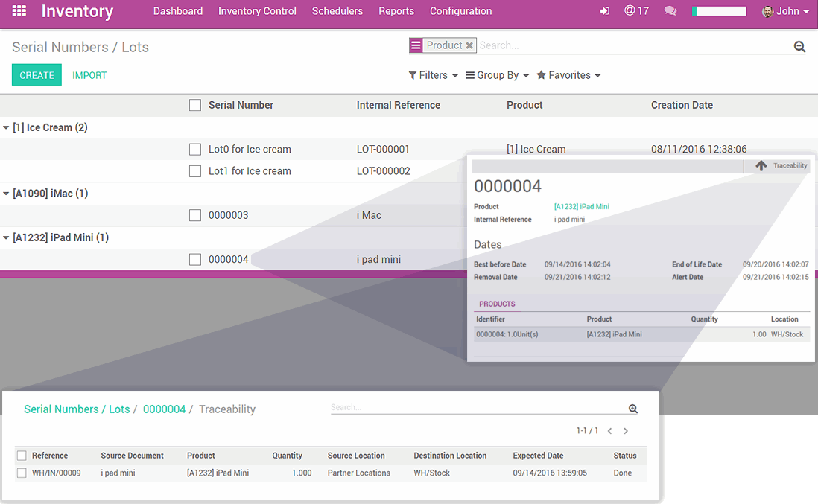Open the 0000004 breadcrumb link
The height and width of the screenshot is (504, 818).
(x=165, y=409)
